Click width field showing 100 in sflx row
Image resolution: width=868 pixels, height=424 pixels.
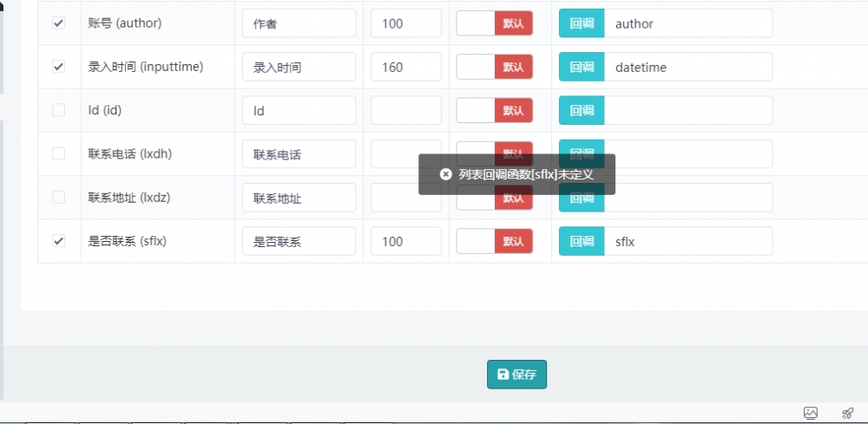coord(406,242)
